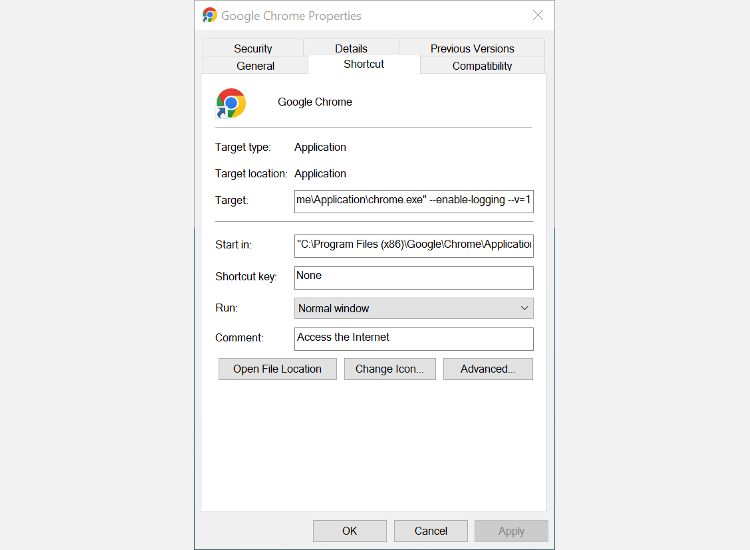Click the Target type value Application

[320, 147]
